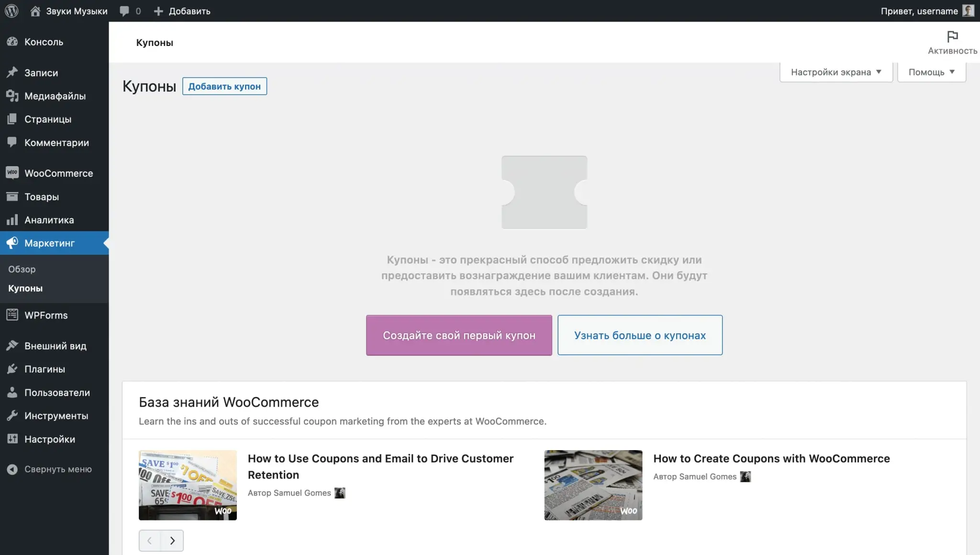Click the WordPress logo icon top-left
The width and height of the screenshot is (980, 555).
(13, 11)
